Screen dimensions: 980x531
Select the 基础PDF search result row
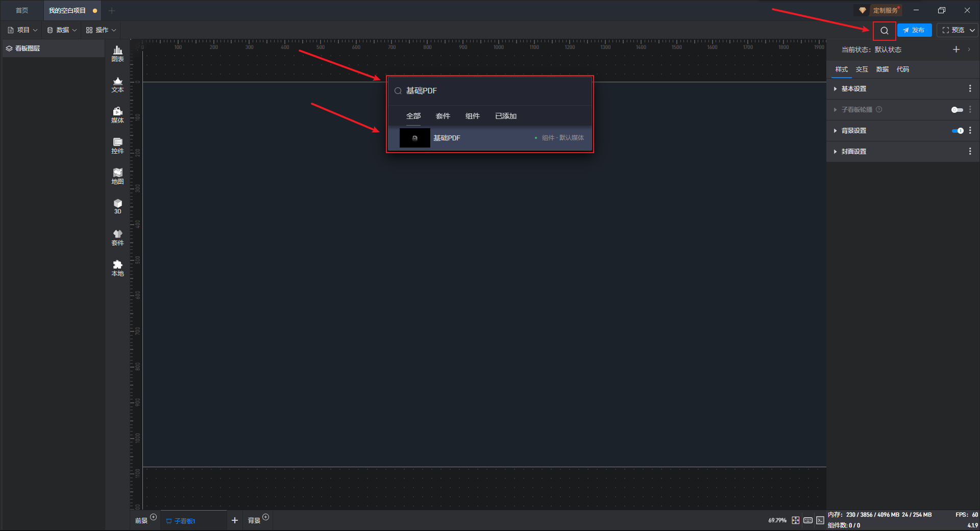tap(490, 138)
